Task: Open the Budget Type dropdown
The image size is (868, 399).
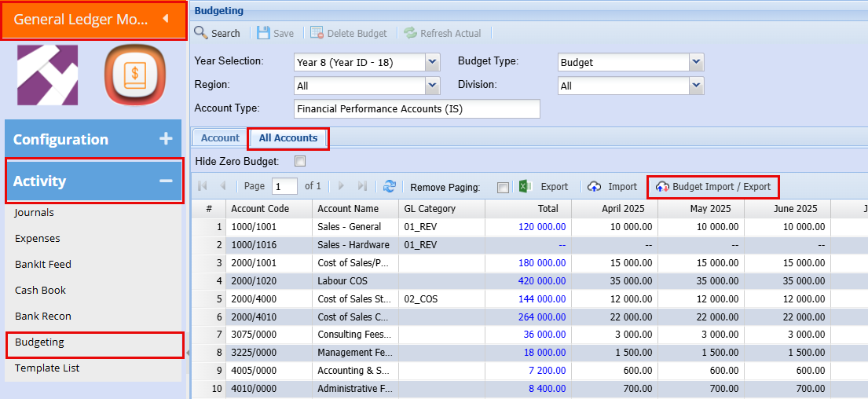Action: [x=696, y=62]
